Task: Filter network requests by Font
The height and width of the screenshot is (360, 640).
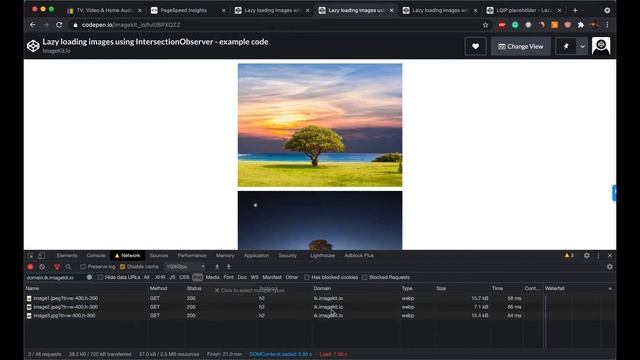Action: pos(229,277)
